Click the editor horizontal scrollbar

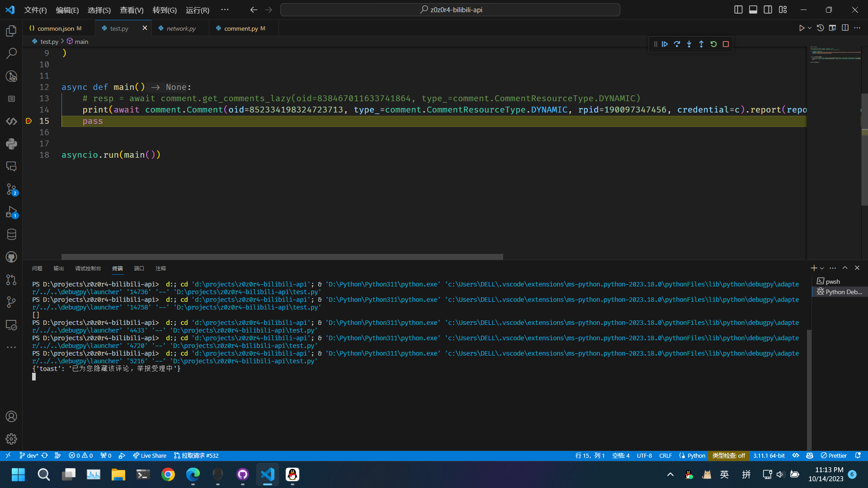click(x=282, y=257)
